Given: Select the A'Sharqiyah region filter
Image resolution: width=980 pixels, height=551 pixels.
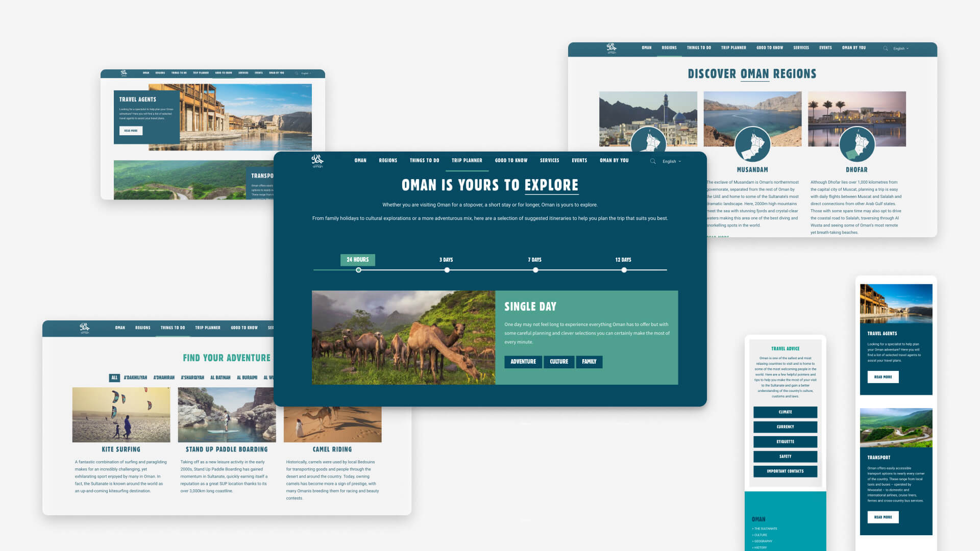Looking at the screenshot, I should pos(192,378).
